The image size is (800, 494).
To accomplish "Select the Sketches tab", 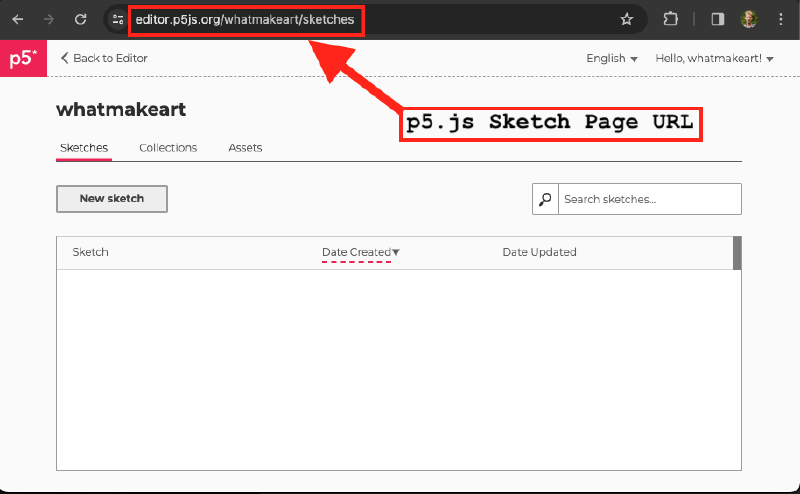I will [84, 148].
